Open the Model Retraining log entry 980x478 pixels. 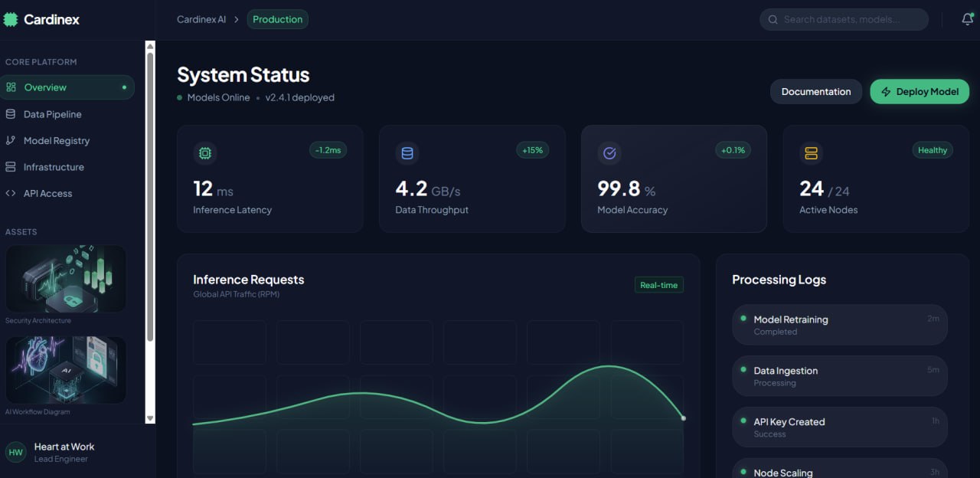coord(840,325)
